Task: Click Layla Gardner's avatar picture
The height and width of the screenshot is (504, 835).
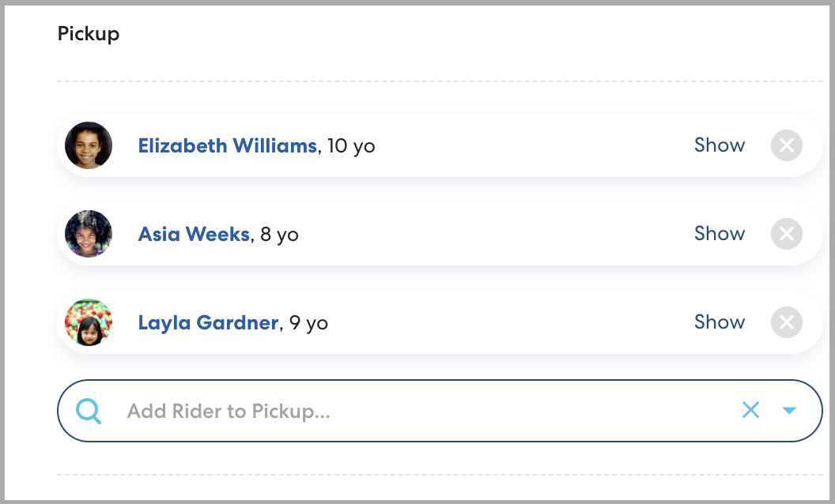Action: pos(89,322)
